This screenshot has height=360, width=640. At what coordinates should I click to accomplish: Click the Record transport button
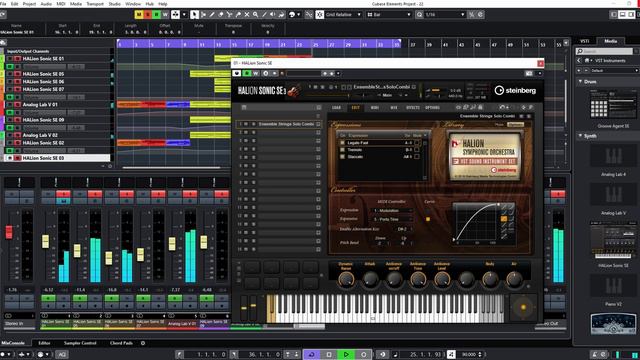coord(363,354)
